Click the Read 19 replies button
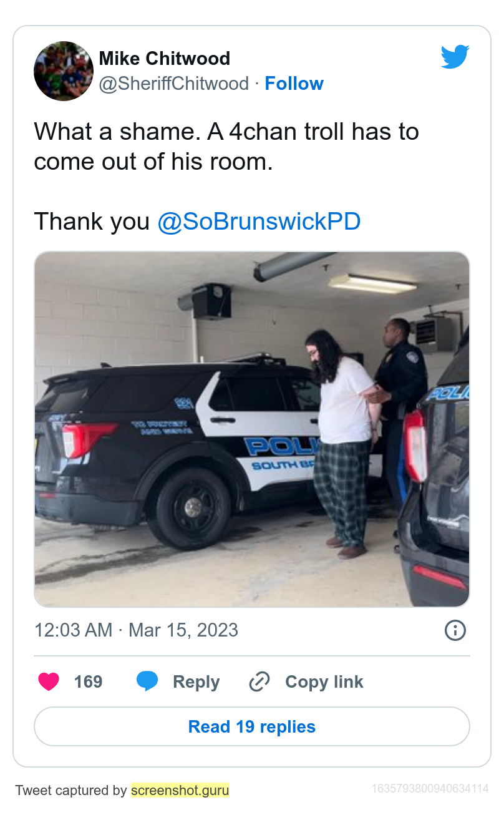504x825 pixels. (x=252, y=726)
